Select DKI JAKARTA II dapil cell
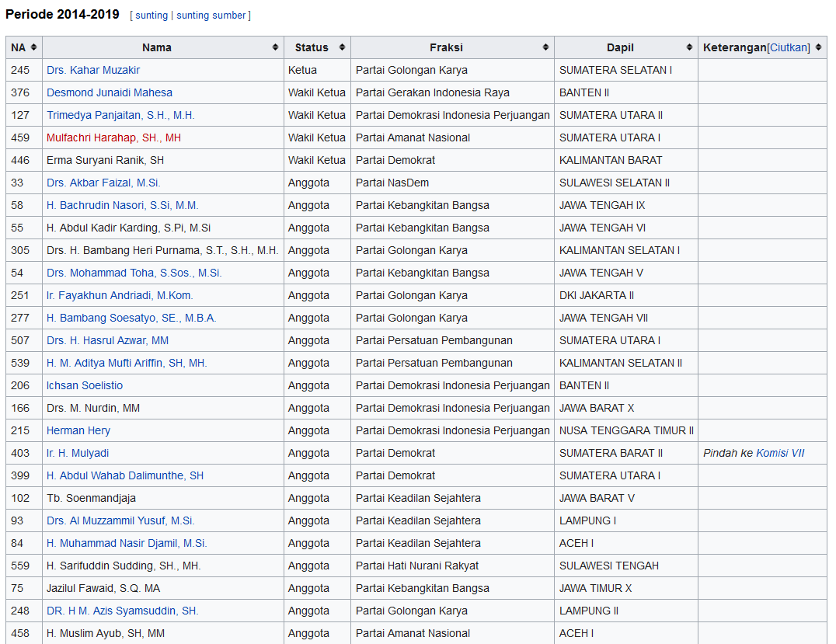This screenshot has height=644, width=836. pos(626,295)
